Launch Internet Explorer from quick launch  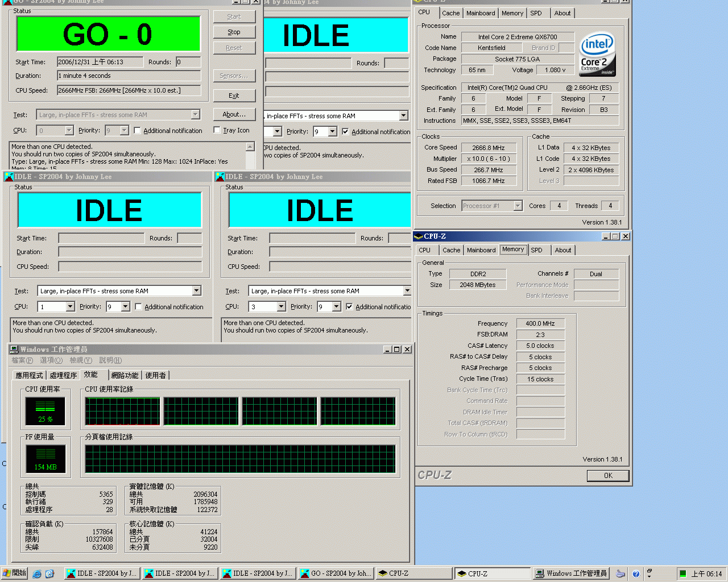[x=37, y=573]
